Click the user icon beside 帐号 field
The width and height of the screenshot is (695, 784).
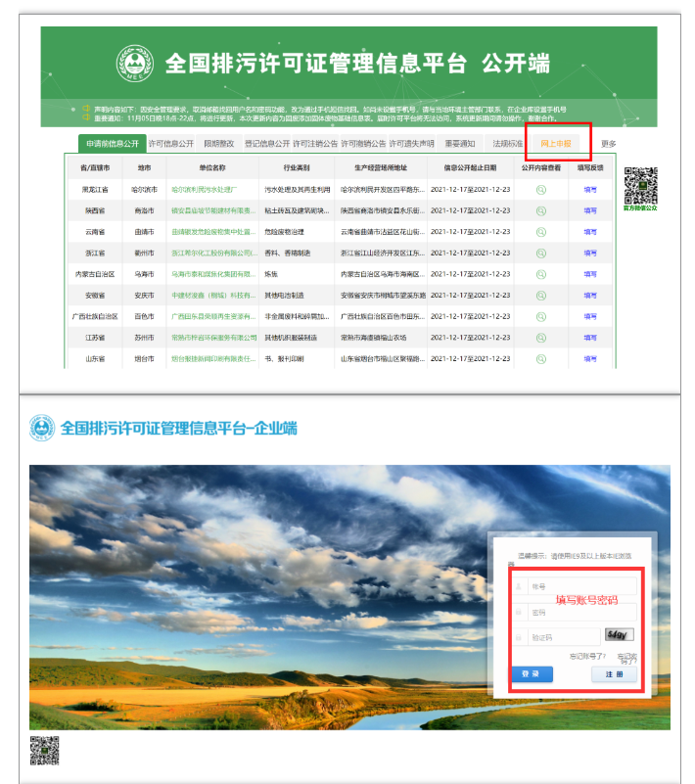(x=519, y=586)
